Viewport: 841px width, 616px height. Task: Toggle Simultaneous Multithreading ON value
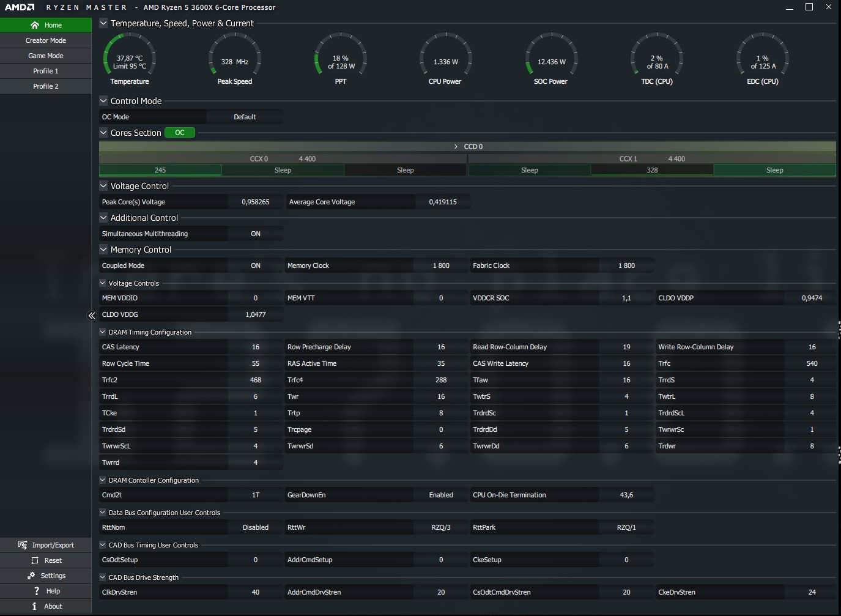[x=256, y=234]
